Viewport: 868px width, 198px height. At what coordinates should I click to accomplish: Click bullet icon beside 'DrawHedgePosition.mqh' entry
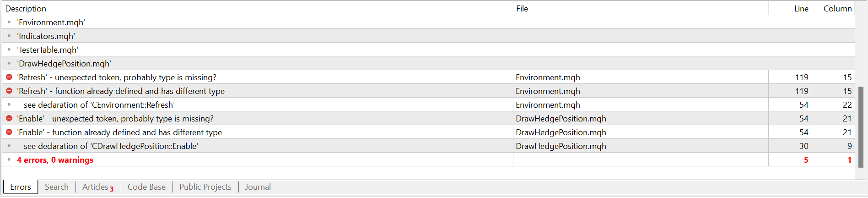9,63
